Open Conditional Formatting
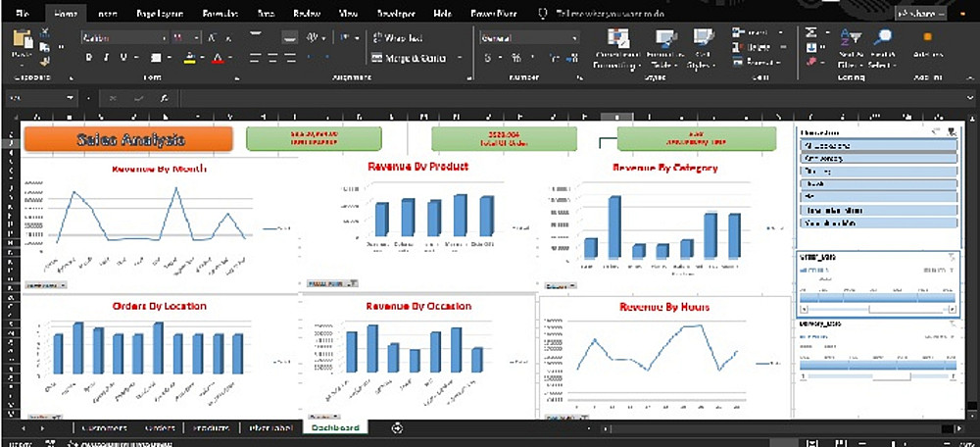Screen dimensions: 980x447 [x=618, y=49]
